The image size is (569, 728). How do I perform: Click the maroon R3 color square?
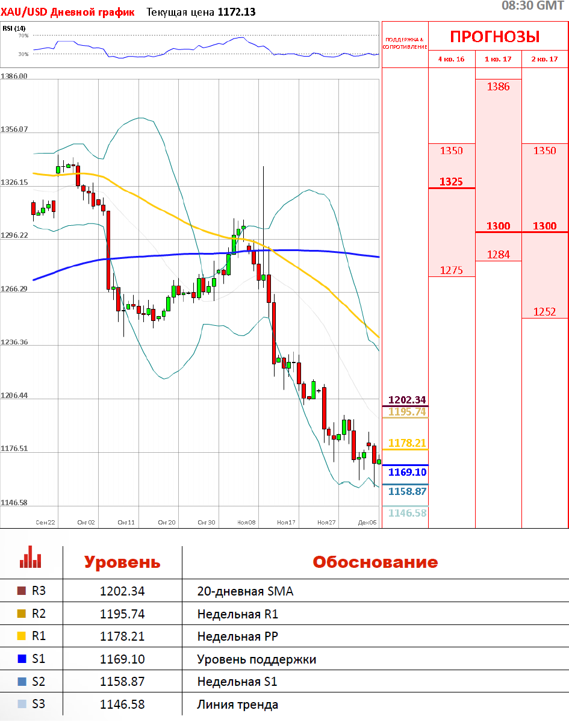[22, 591]
